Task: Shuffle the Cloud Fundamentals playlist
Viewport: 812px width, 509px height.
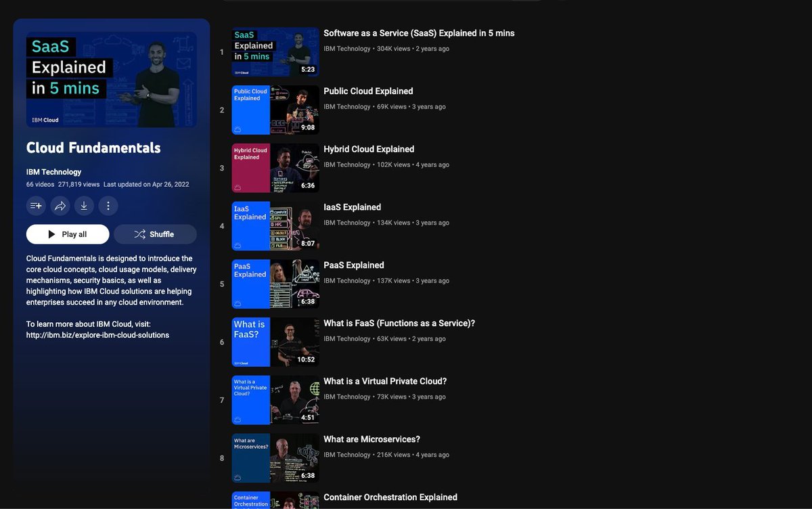Action: click(x=155, y=234)
